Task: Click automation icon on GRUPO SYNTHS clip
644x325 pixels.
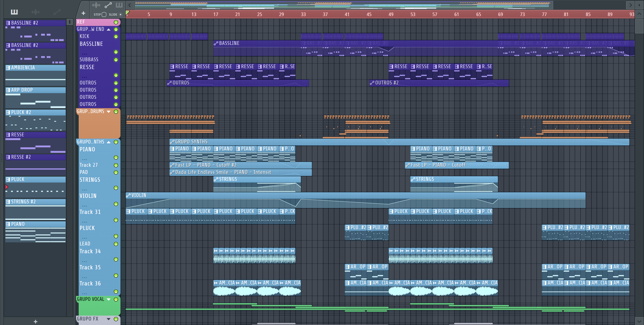Action: click(x=172, y=142)
